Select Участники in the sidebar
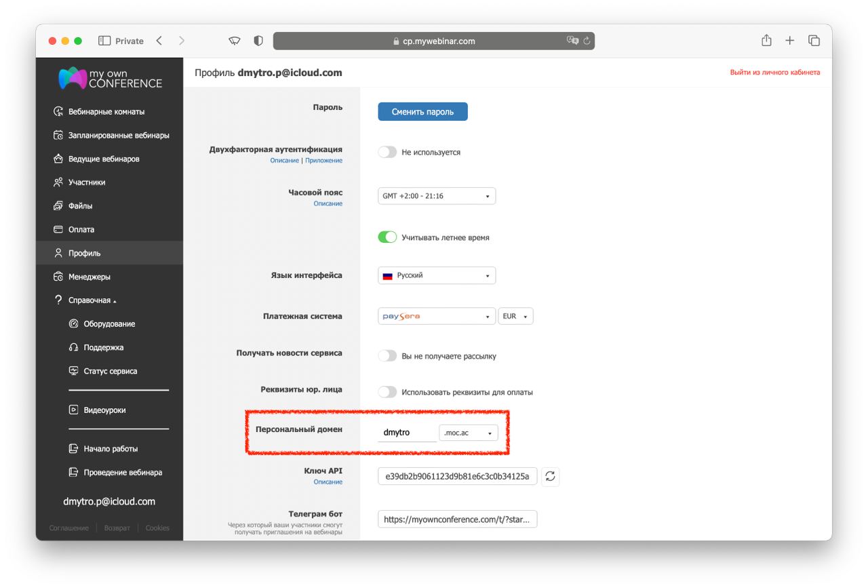The width and height of the screenshot is (868, 588). pos(87,182)
